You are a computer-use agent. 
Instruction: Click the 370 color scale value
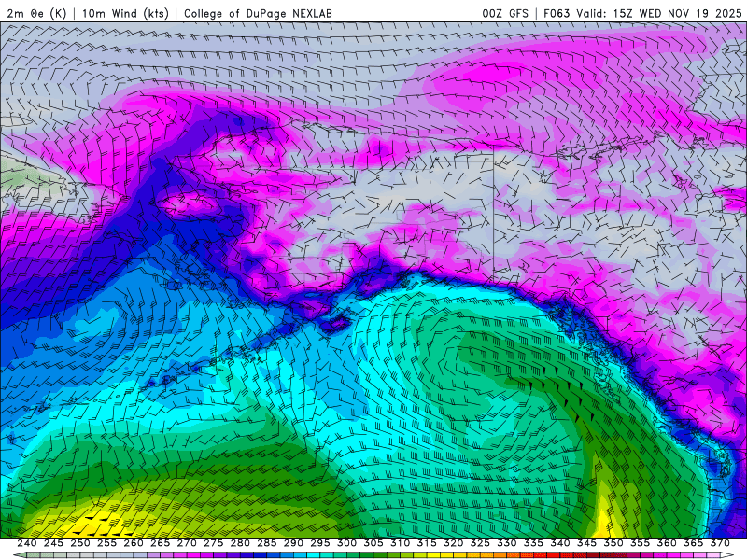tap(720, 543)
